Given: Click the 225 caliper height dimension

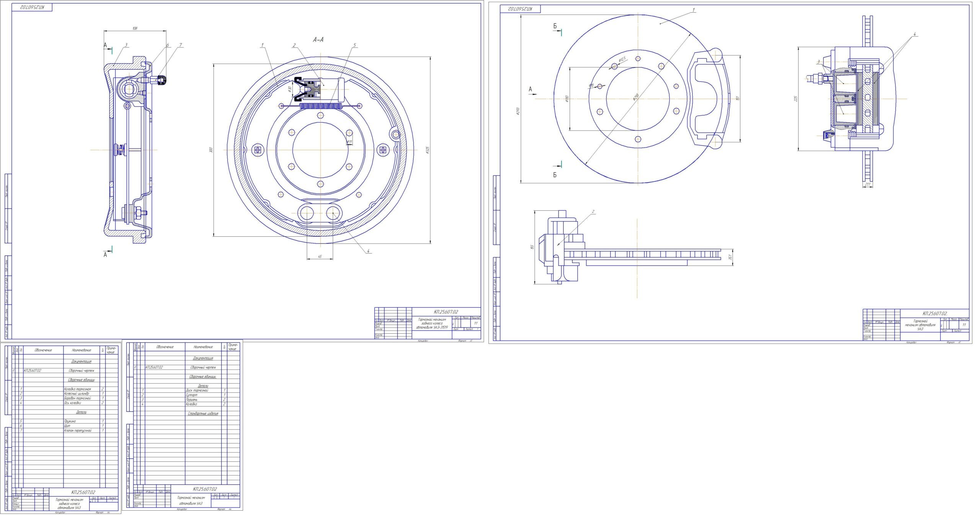Looking at the screenshot, I should pos(796,99).
